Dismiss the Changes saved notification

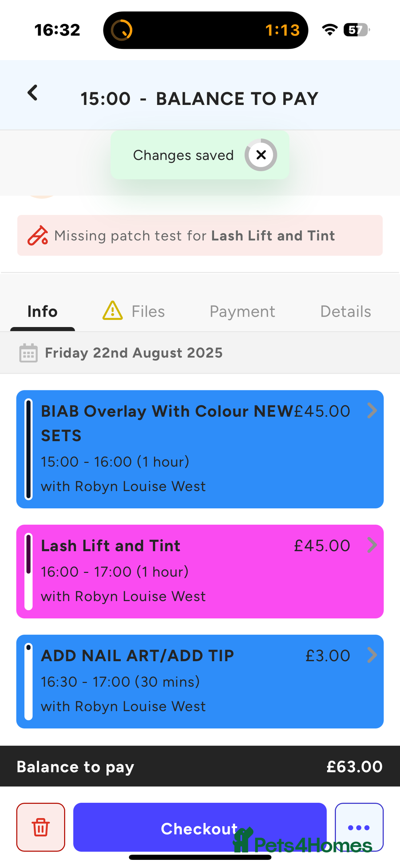tap(261, 155)
